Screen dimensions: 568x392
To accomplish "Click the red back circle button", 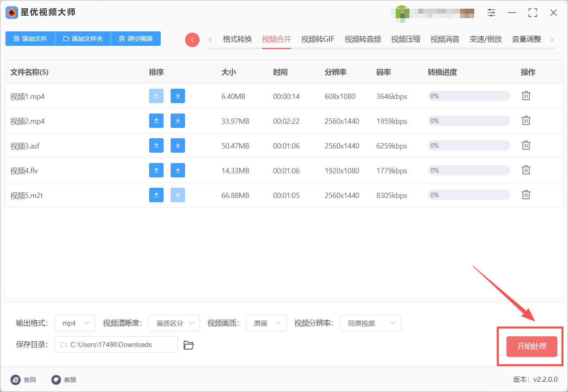I will (192, 40).
